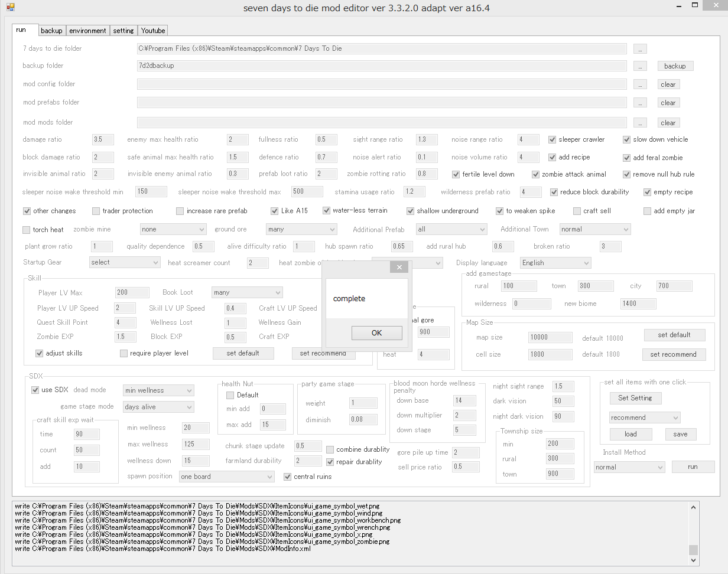Open Startup Gear select dropdown
The image size is (728, 574).
[125, 262]
